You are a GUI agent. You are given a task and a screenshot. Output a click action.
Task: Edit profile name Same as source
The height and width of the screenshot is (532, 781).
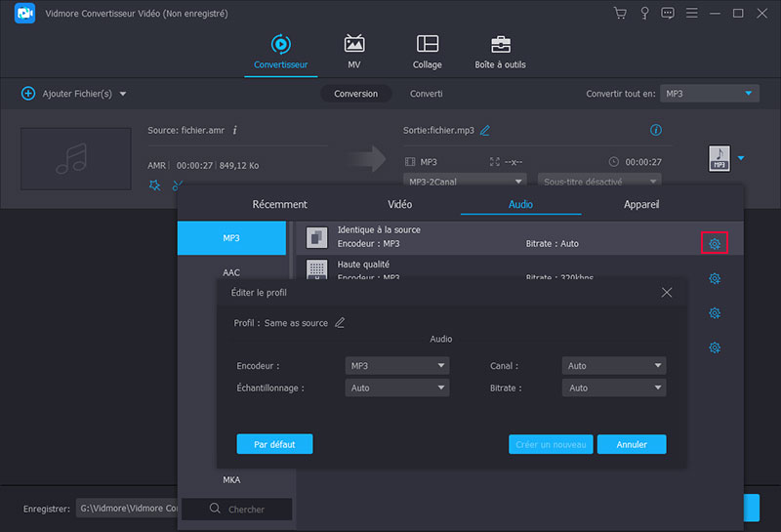tap(340, 322)
